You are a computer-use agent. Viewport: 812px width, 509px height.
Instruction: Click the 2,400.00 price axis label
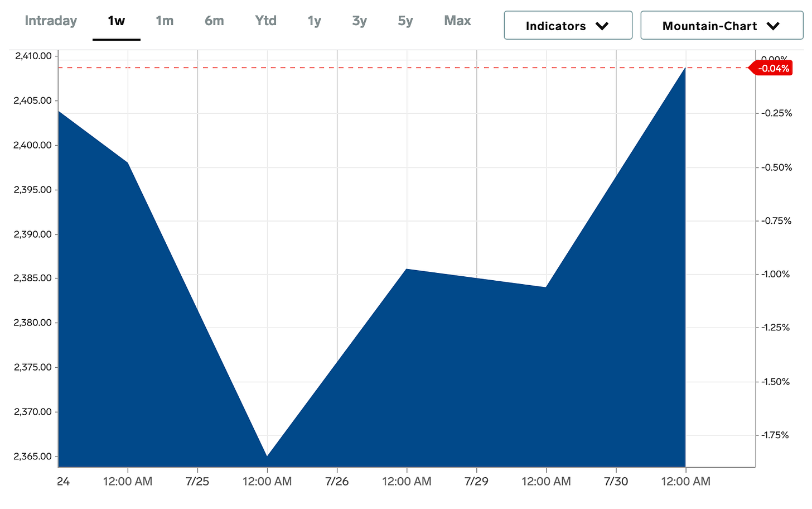(33, 145)
